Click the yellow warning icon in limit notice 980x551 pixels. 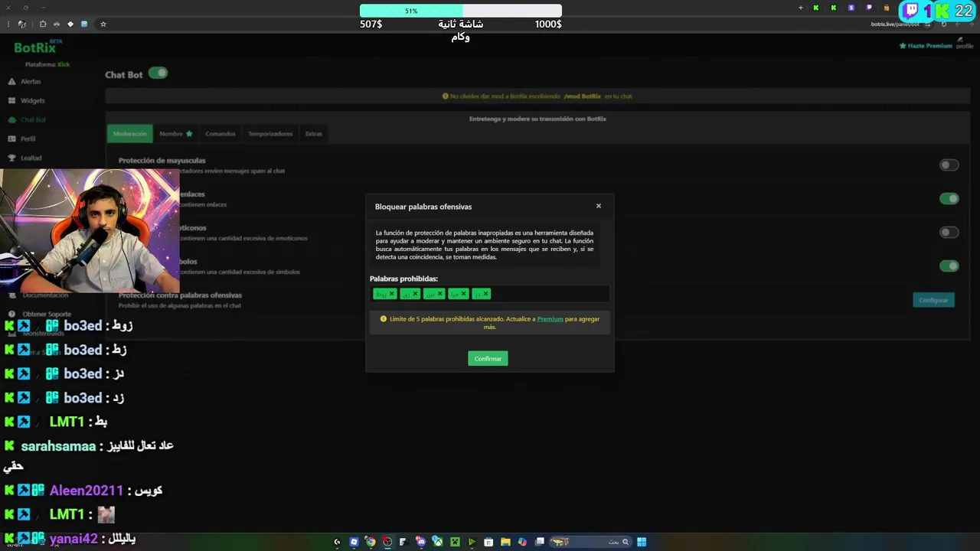(x=384, y=319)
